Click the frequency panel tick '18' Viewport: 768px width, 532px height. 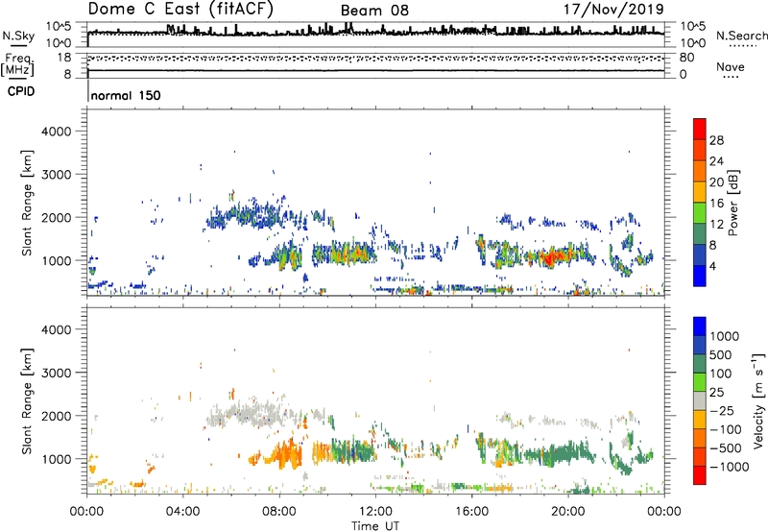(64, 58)
